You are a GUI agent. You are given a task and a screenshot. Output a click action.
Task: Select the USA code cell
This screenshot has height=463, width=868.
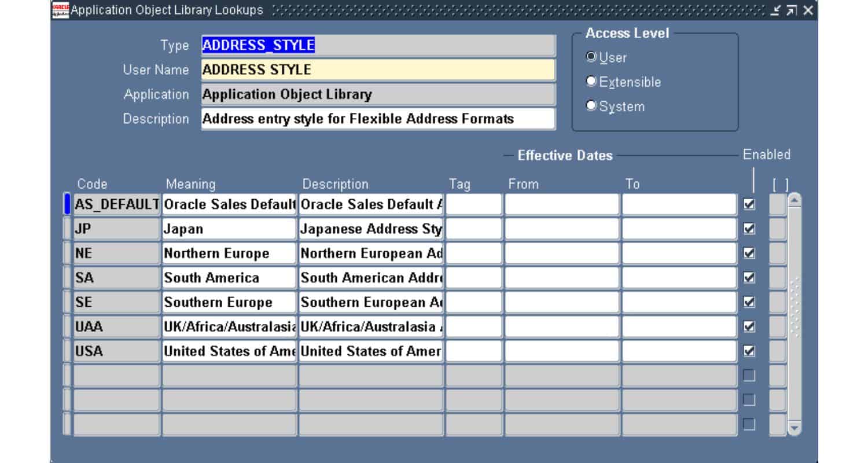[x=116, y=351]
